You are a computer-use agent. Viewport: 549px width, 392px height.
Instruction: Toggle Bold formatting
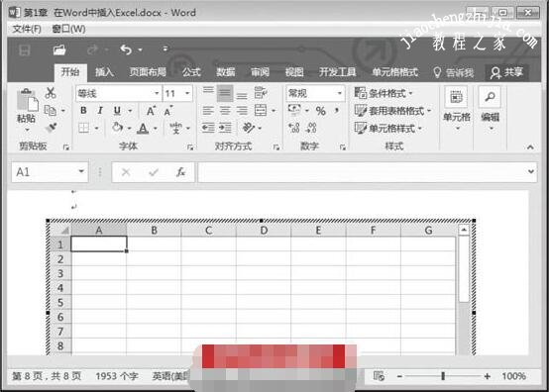coord(83,111)
